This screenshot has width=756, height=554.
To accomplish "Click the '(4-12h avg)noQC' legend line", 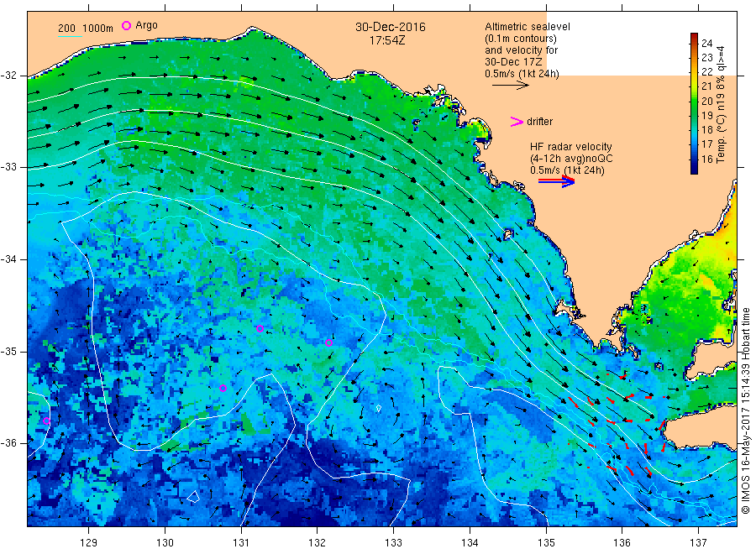I will (571, 159).
